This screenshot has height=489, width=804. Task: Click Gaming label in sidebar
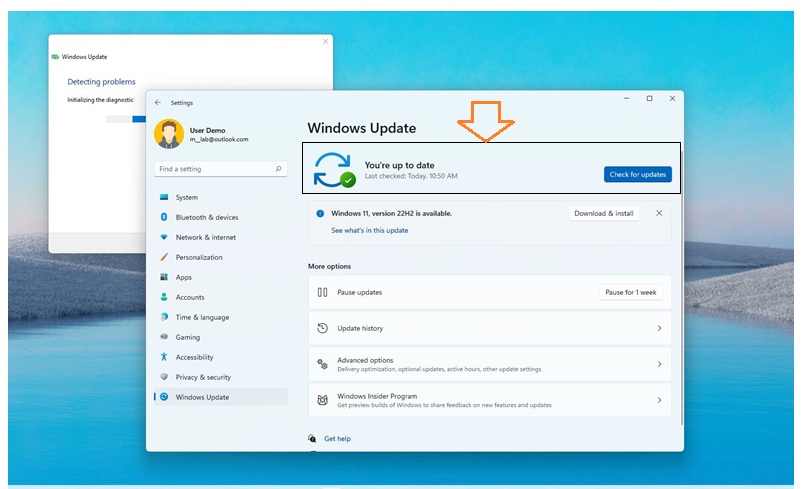click(188, 337)
